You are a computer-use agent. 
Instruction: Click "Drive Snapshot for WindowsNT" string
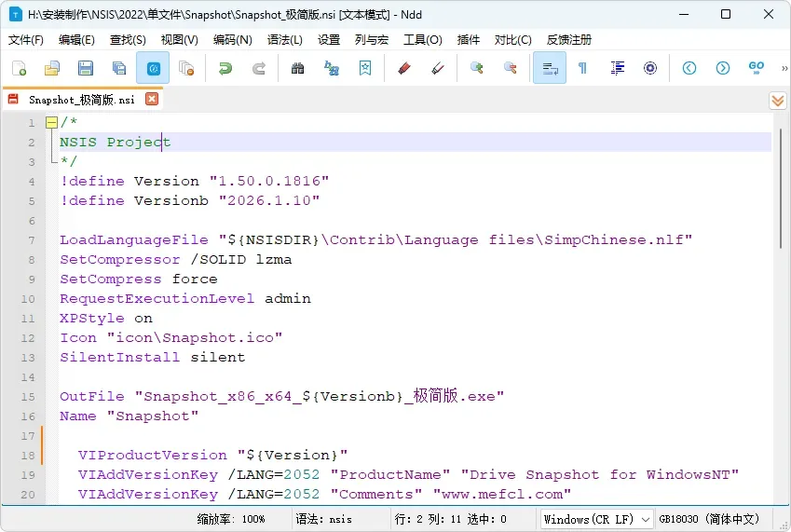[x=600, y=475]
